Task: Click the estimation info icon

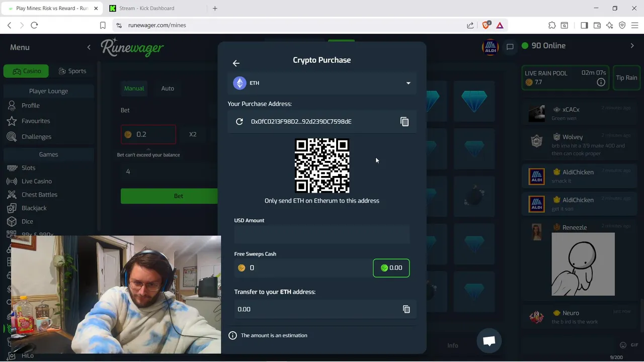Action: tap(232, 335)
